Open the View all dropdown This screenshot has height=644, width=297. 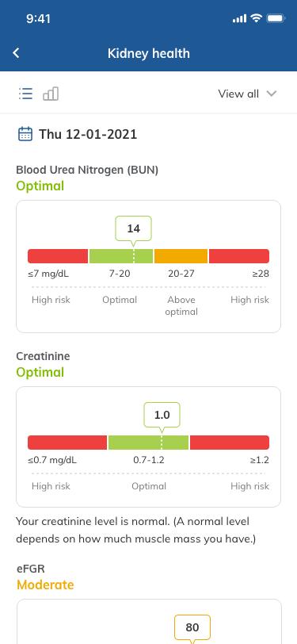click(x=247, y=94)
